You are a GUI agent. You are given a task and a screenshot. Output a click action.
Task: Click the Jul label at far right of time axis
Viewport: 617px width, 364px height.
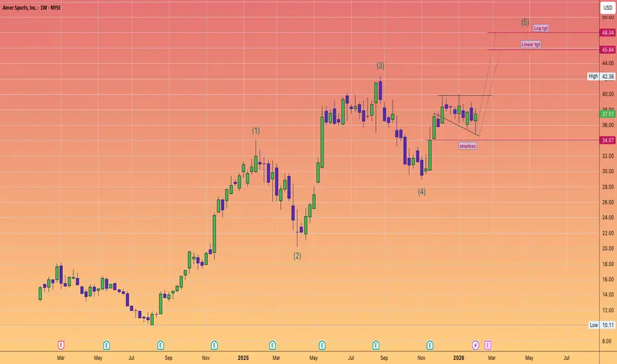click(567, 357)
